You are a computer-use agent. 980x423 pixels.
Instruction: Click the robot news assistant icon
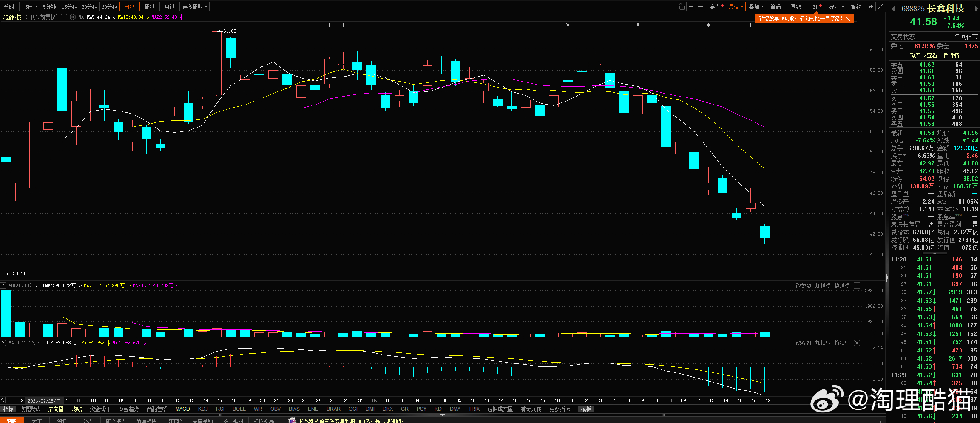tap(292, 420)
